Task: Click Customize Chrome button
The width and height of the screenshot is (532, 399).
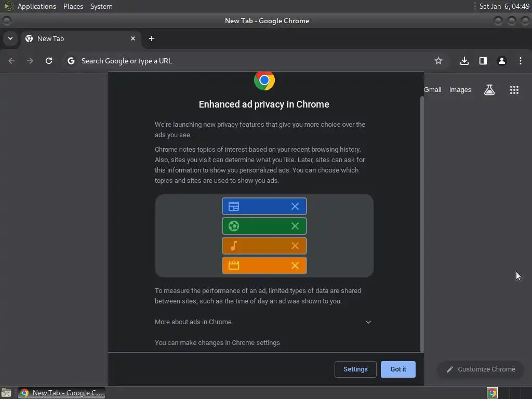Action: 481,369
